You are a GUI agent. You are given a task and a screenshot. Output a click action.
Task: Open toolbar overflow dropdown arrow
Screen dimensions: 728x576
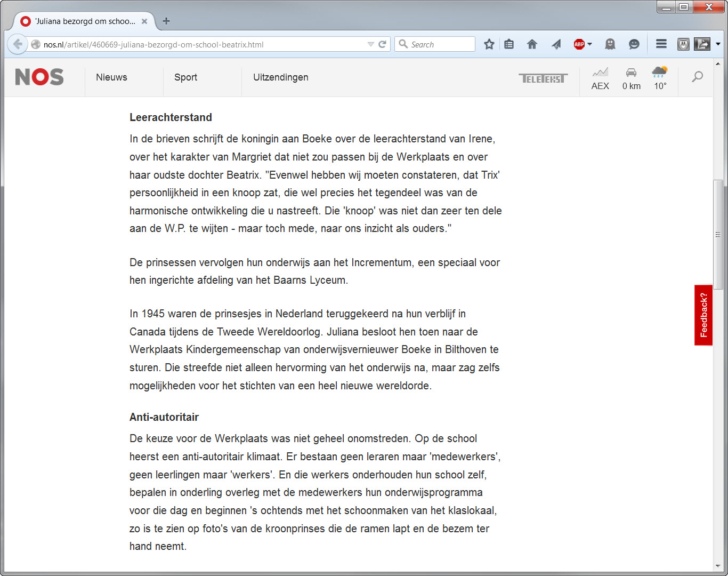pos(718,44)
